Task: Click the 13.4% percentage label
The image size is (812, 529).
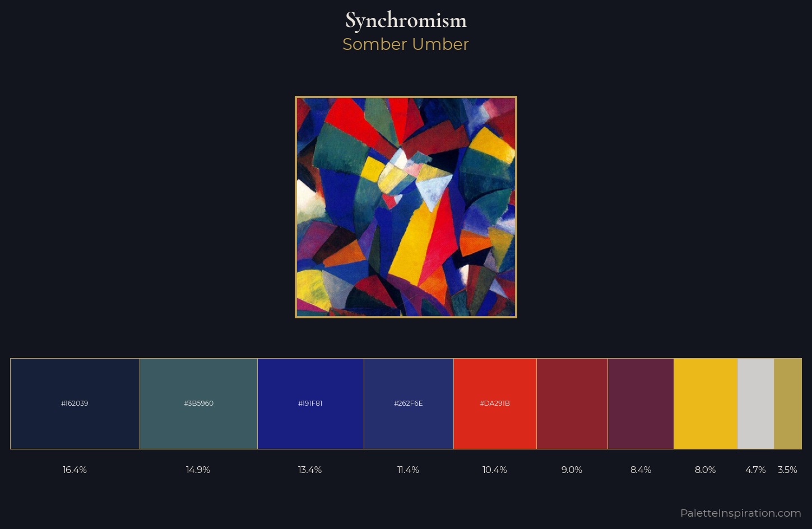Action: 310,470
